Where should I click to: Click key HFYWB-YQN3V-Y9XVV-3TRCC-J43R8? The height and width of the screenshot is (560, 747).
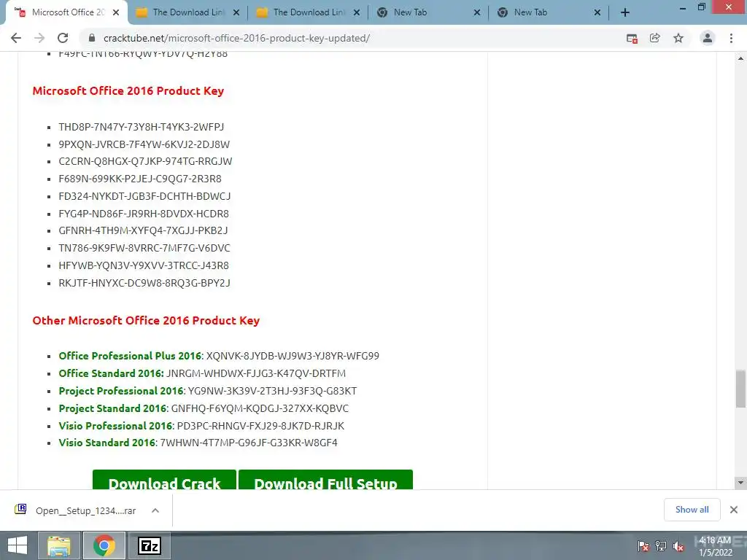144,265
